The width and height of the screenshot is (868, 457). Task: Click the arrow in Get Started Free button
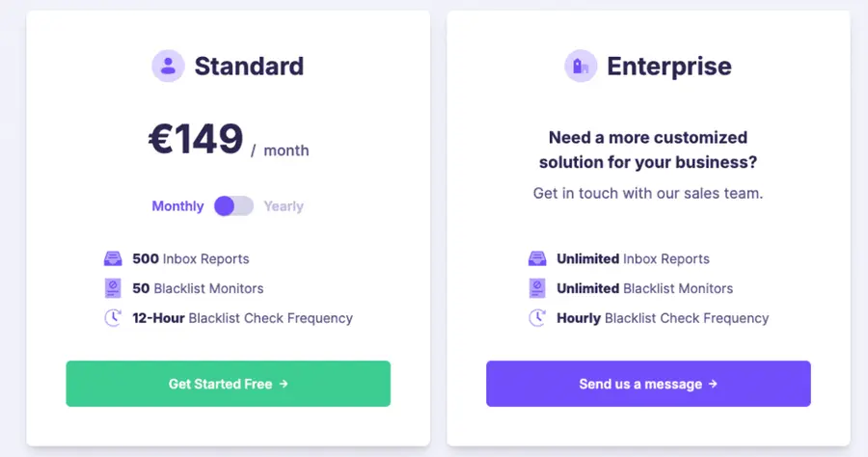(x=284, y=384)
